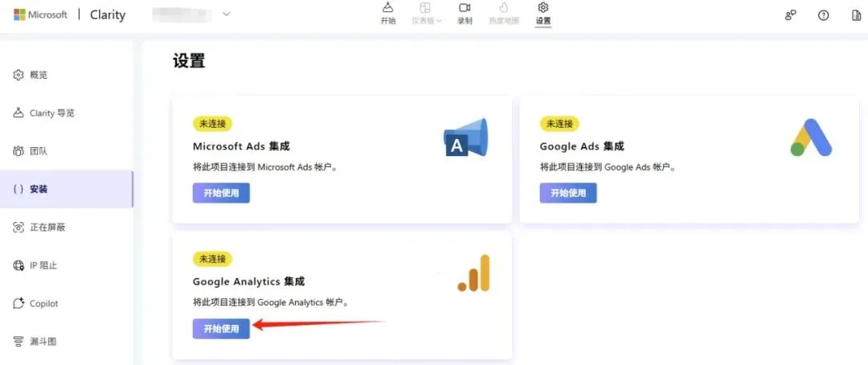Click text 将此项目连接到 Google Ads 帐户
The height and width of the screenshot is (365, 868).
point(608,167)
